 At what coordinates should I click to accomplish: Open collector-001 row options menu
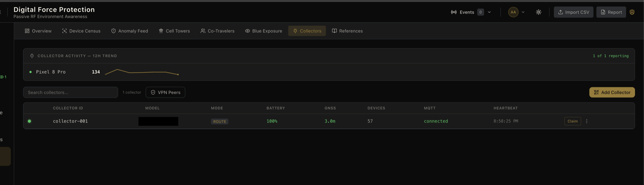[587, 121]
